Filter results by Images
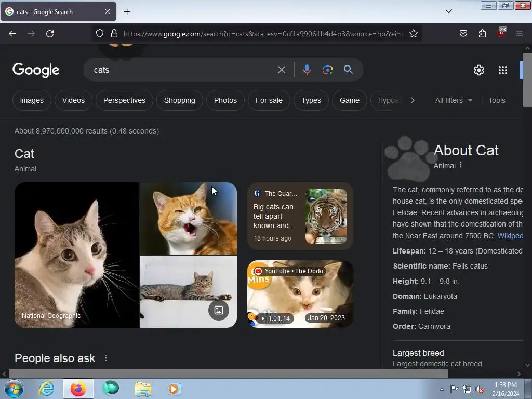The image size is (532, 399). 32,100
